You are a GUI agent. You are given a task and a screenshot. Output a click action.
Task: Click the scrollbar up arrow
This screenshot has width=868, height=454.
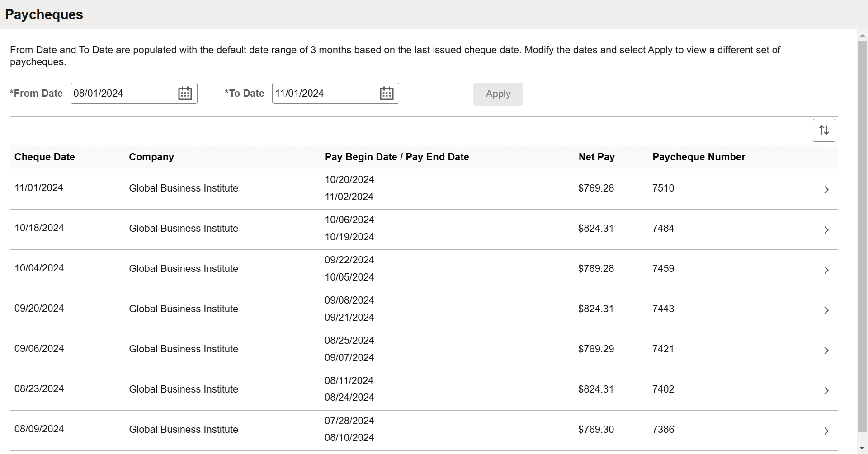(862, 35)
